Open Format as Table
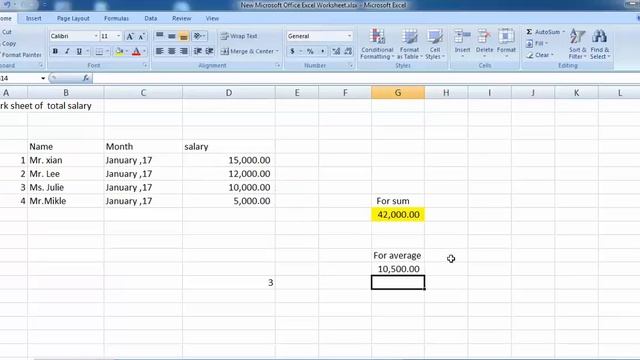The height and width of the screenshot is (360, 640). (x=409, y=44)
